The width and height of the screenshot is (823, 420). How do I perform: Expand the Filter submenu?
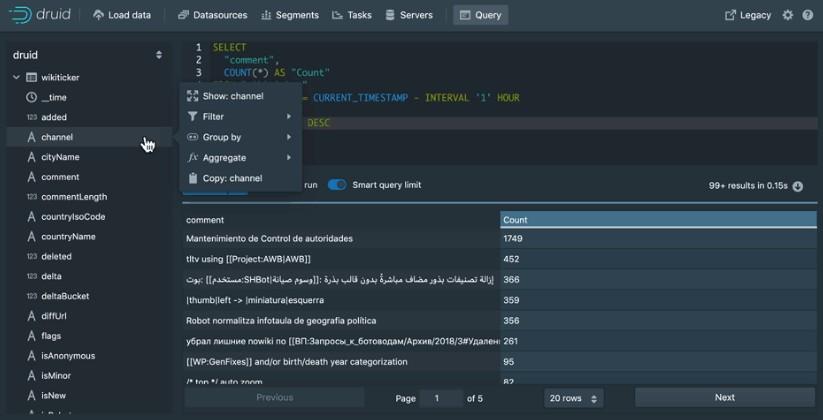(x=240, y=117)
